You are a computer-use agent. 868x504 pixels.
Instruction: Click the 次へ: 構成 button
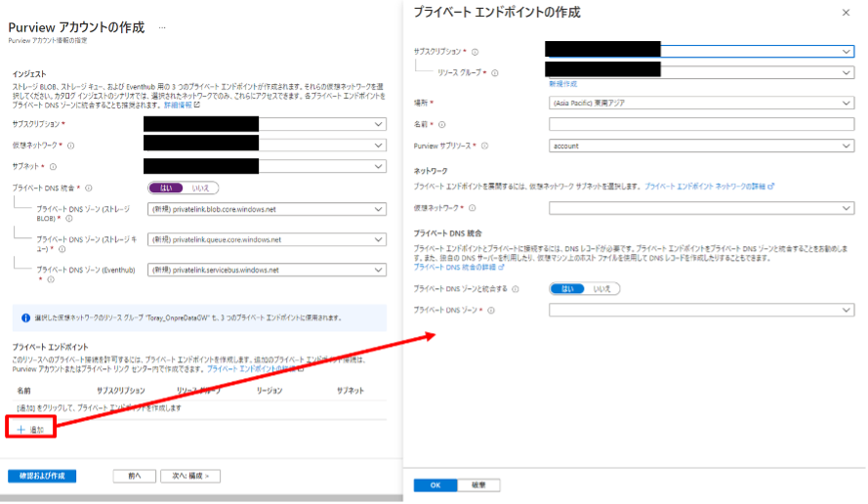pos(190,477)
